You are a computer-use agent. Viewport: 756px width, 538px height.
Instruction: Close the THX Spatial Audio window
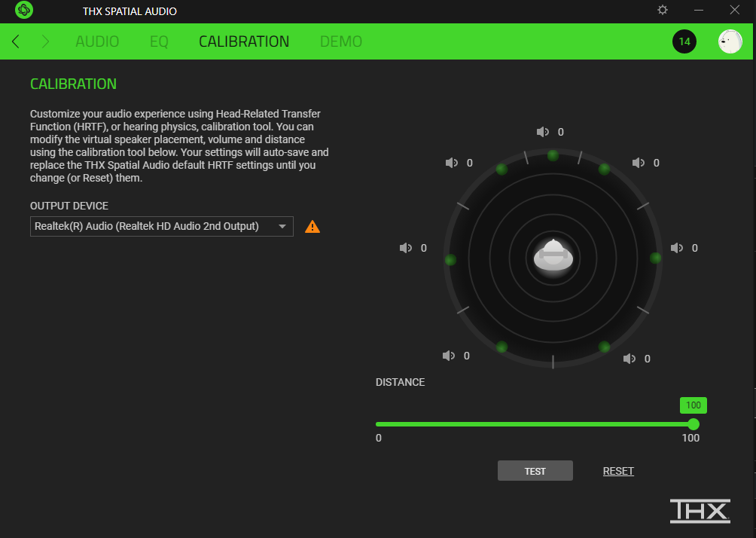click(x=734, y=10)
